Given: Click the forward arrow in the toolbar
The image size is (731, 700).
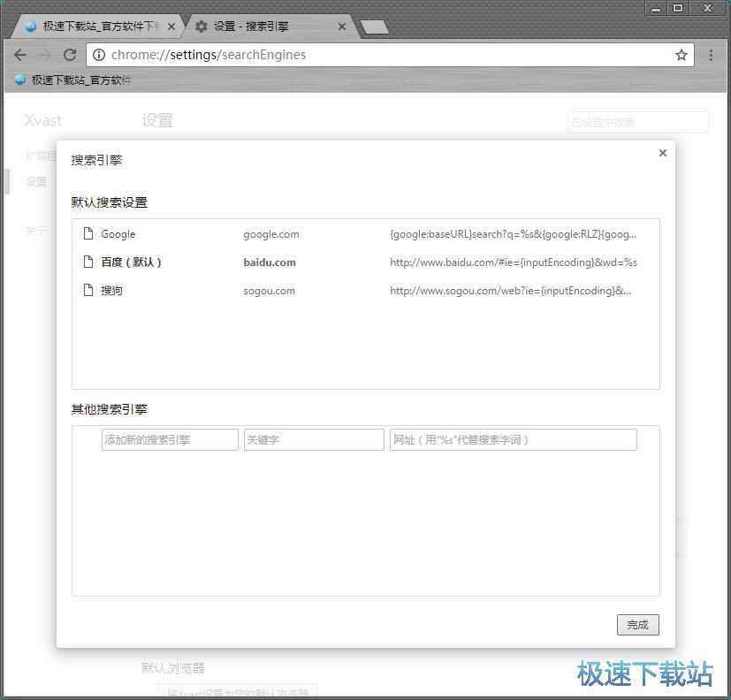Looking at the screenshot, I should coord(45,55).
